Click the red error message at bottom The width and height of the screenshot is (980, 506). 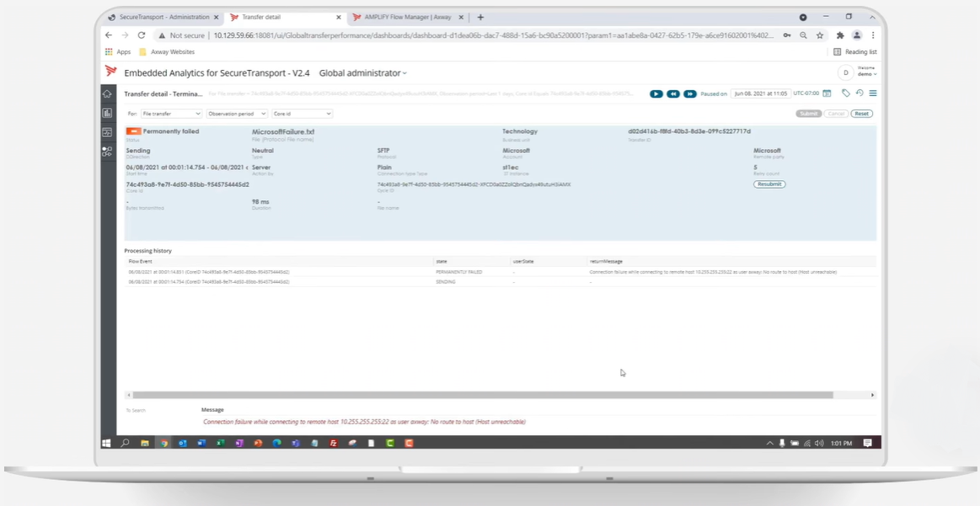(364, 422)
